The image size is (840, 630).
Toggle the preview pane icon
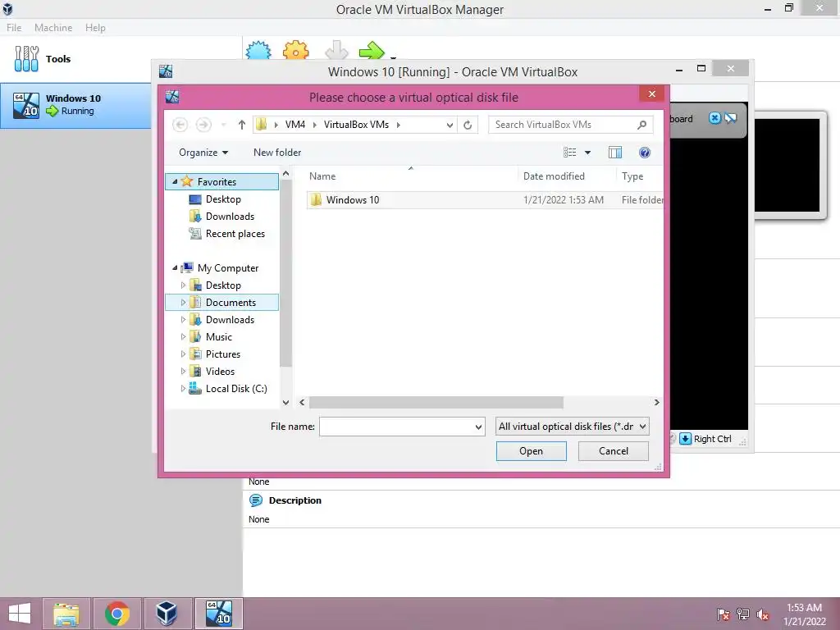tap(615, 153)
